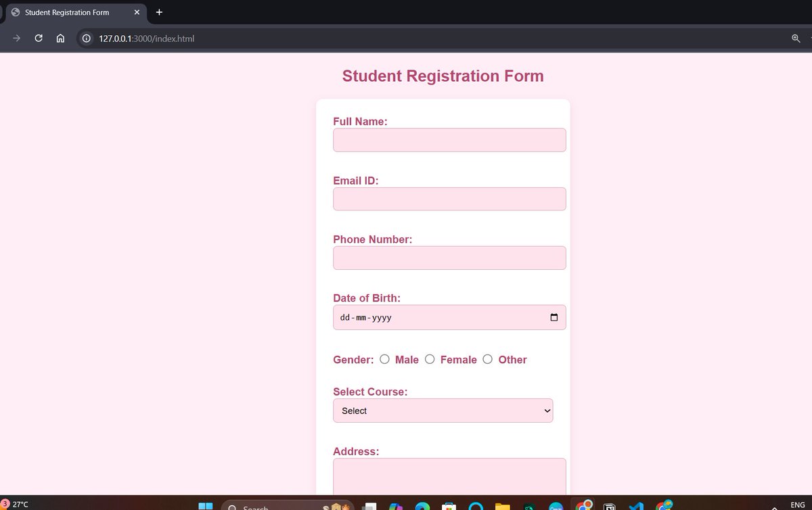This screenshot has width=812, height=510.
Task: Click the browser home icon
Action: click(x=60, y=39)
